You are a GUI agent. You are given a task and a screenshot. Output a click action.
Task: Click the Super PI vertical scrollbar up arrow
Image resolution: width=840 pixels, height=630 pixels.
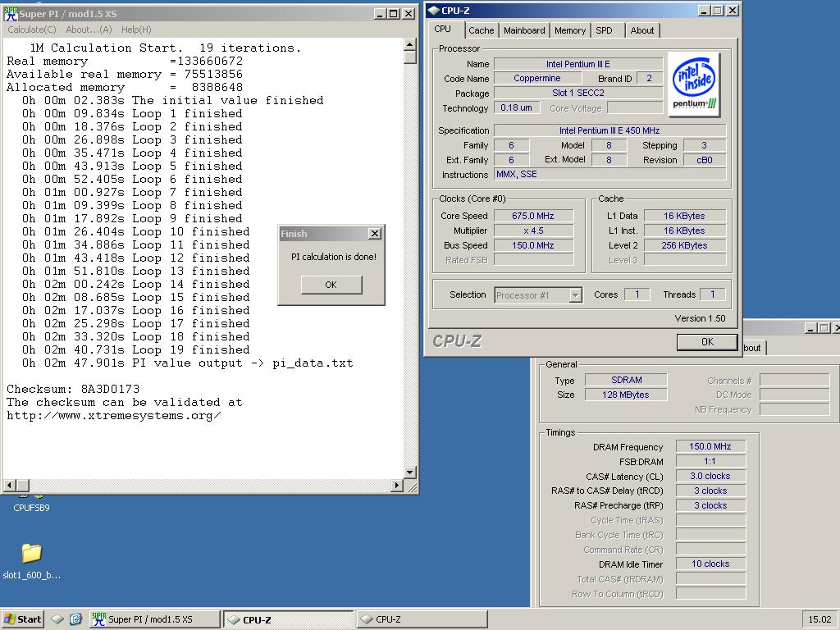tap(410, 44)
